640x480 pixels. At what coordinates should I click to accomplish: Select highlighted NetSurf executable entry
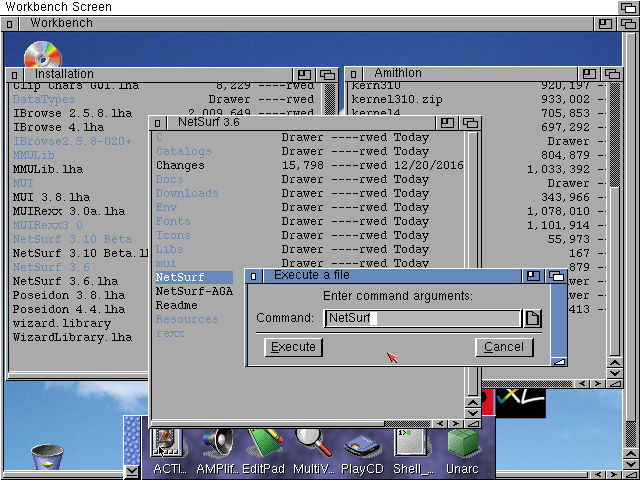tap(194, 277)
